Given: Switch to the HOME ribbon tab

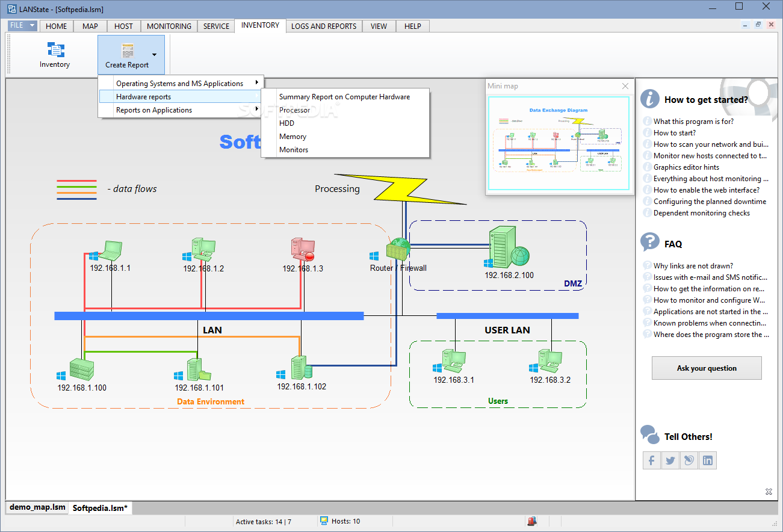Looking at the screenshot, I should point(57,26).
